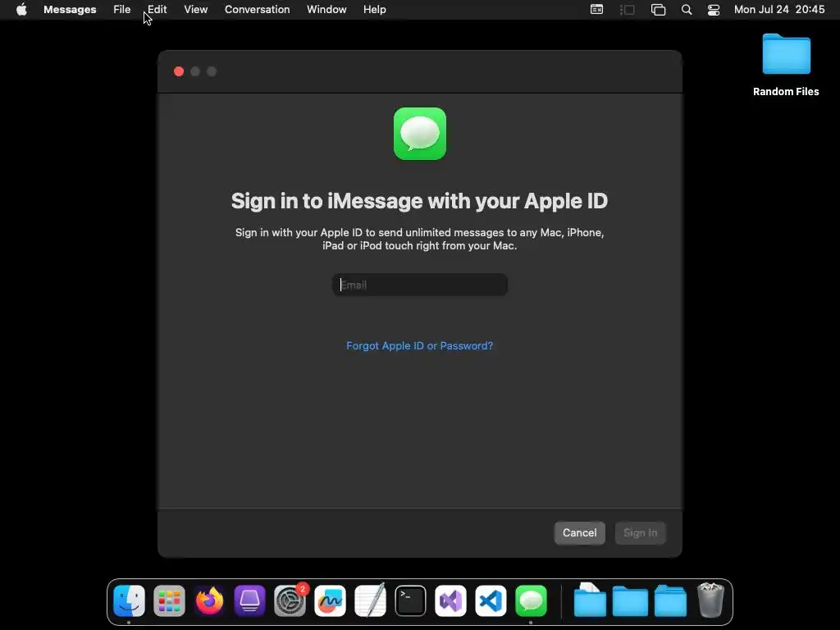Open the Random Files desktop folder

786,54
